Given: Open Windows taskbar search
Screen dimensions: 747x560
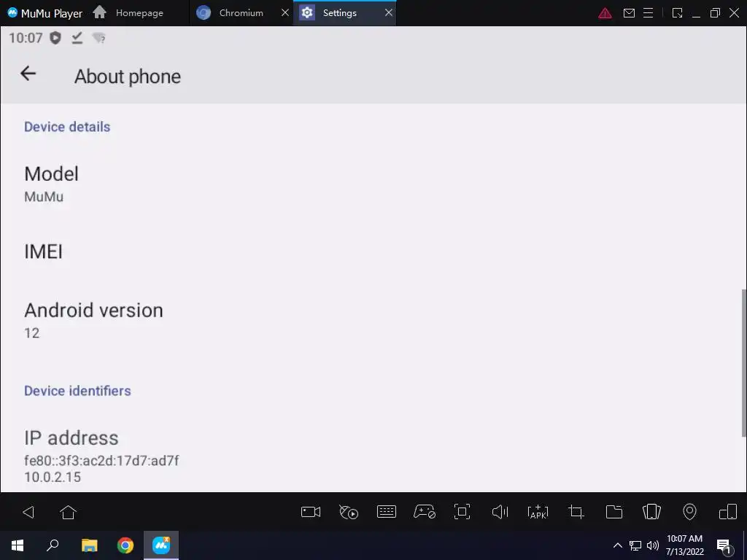Looking at the screenshot, I should pyautogui.click(x=53, y=545).
